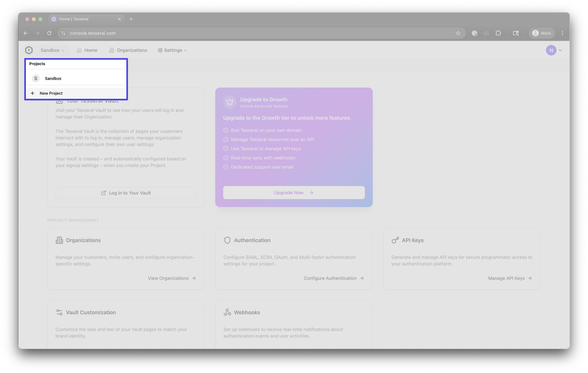Viewport: 588px width, 373px height.
Task: Click the Webhooks card heading
Action: (247, 312)
